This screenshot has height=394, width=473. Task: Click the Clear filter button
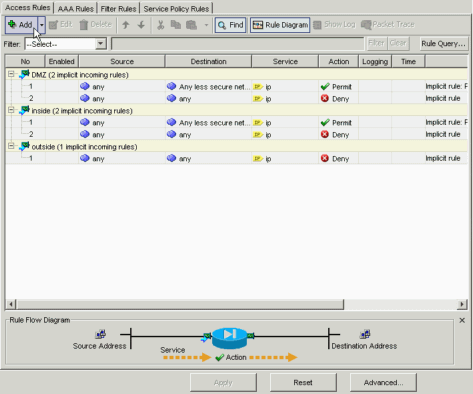398,43
